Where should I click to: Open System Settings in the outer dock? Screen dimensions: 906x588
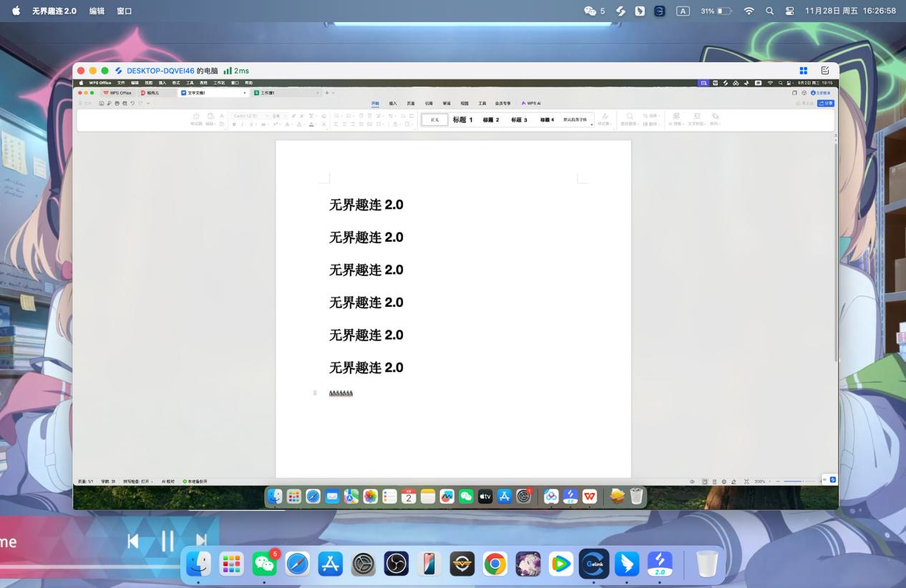pyautogui.click(x=364, y=564)
